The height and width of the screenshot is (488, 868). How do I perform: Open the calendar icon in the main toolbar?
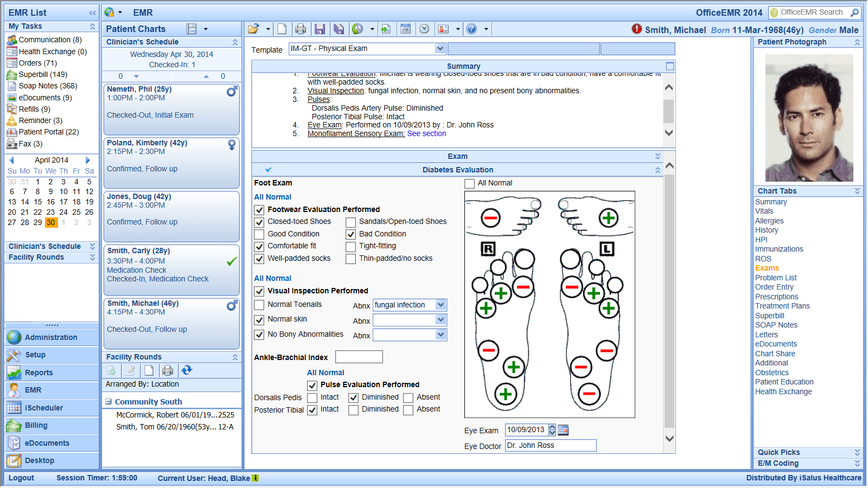(405, 29)
